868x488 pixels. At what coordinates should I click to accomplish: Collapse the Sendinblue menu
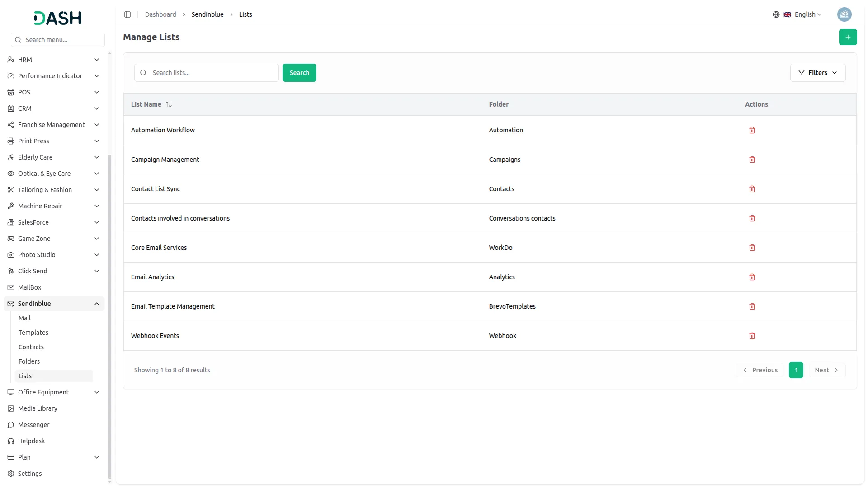96,303
